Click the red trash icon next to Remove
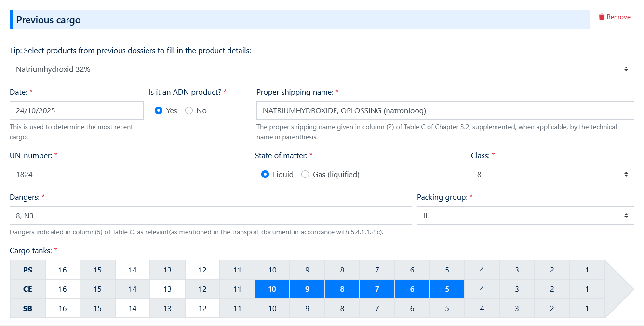Screen dimensions: 644x326 pyautogui.click(x=601, y=16)
